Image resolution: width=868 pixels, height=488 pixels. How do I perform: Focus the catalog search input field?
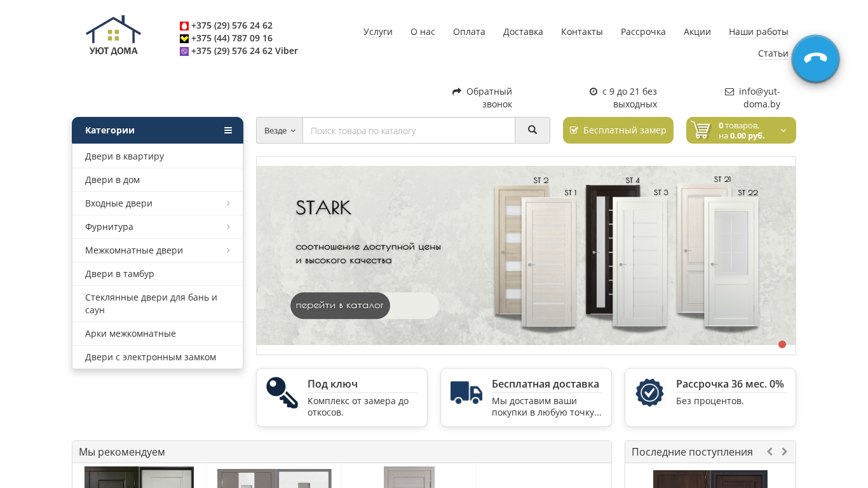point(409,130)
